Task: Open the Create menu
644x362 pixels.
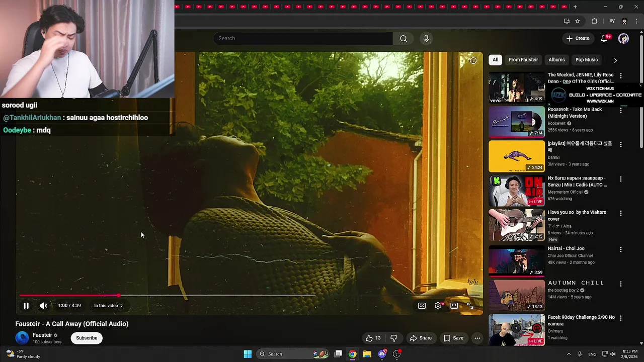Action: (578, 38)
